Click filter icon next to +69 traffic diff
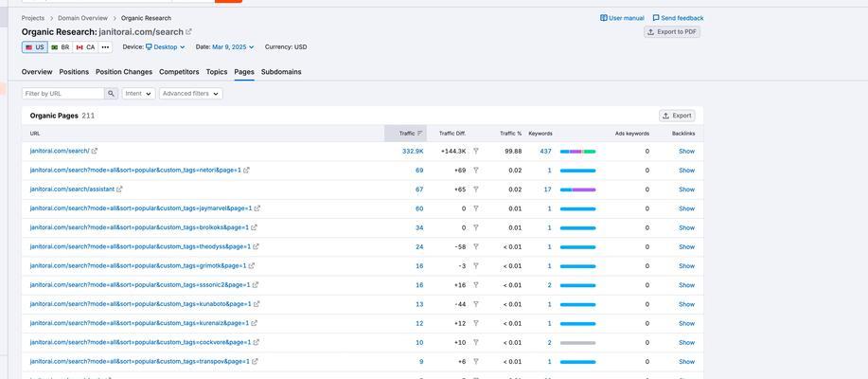This screenshot has width=868, height=379. (475, 171)
